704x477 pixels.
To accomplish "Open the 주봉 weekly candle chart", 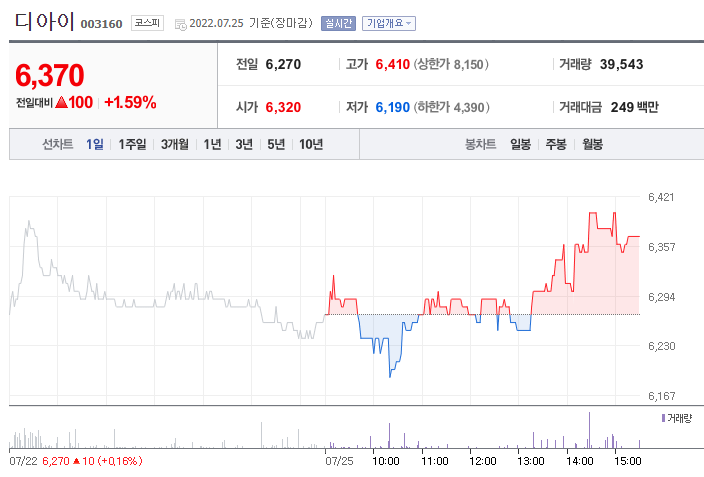I will click(x=556, y=144).
